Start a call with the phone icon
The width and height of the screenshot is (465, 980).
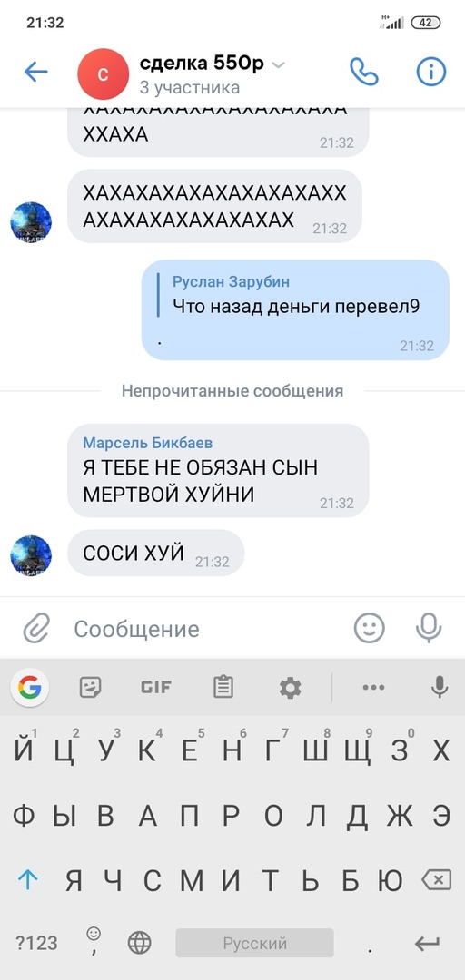[x=363, y=72]
